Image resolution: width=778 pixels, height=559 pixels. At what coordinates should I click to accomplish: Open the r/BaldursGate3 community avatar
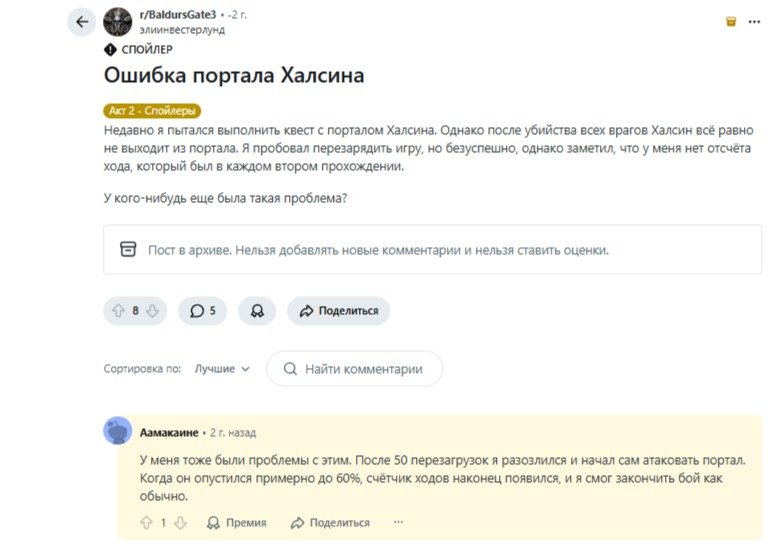(x=118, y=22)
